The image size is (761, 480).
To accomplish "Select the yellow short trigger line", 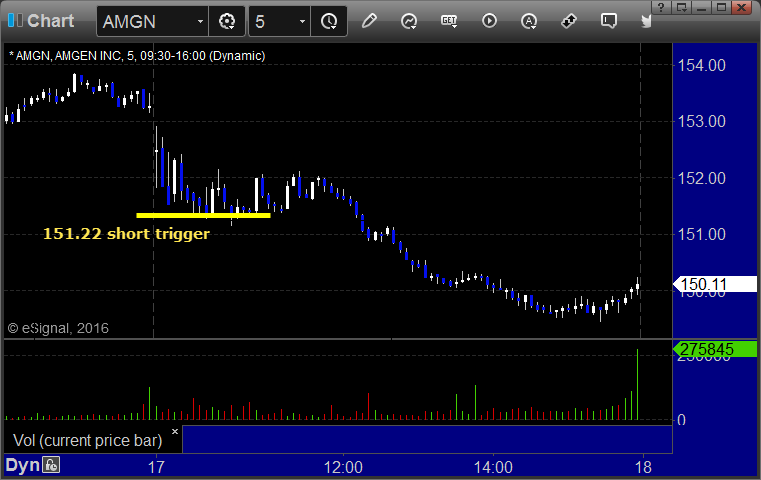I will click(203, 215).
